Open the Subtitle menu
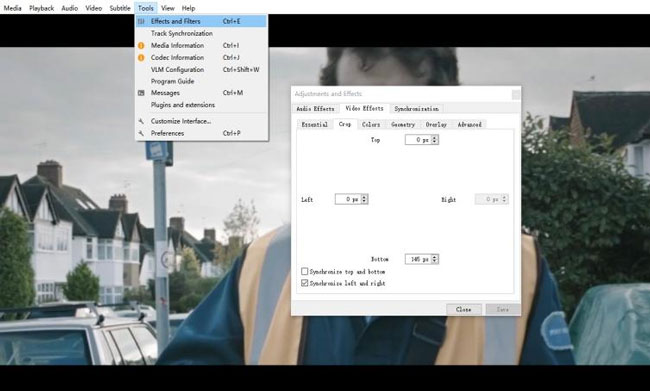650x391 pixels. 120,8
